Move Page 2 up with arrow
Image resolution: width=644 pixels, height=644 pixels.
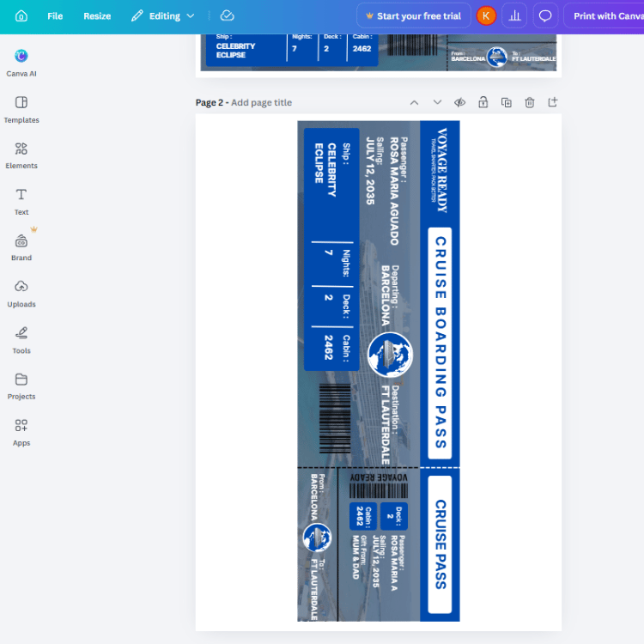coord(414,103)
